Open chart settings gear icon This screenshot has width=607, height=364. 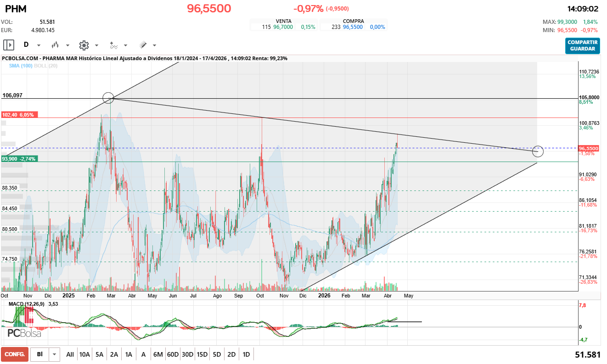pos(84,45)
